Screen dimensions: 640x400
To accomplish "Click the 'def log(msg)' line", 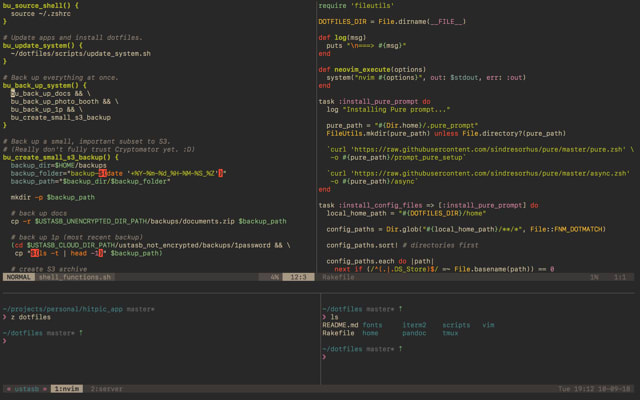I will tap(342, 38).
